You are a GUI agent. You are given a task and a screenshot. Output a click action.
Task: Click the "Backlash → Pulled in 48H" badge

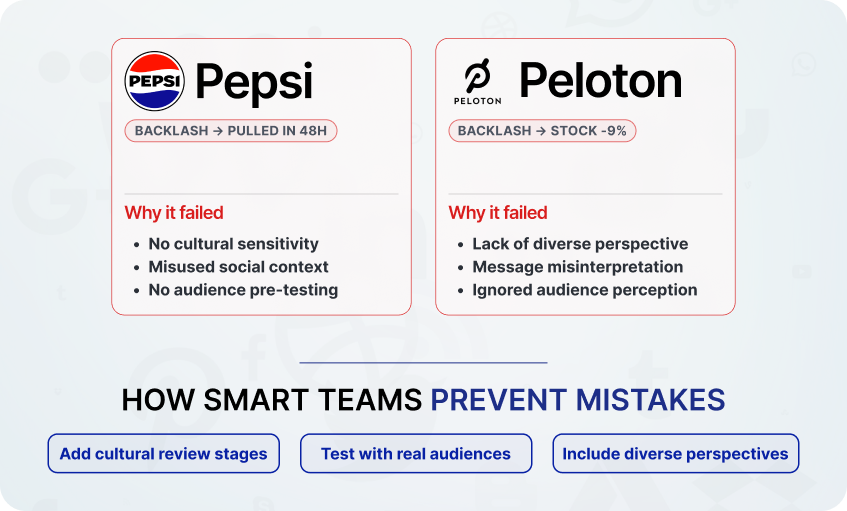pos(231,131)
